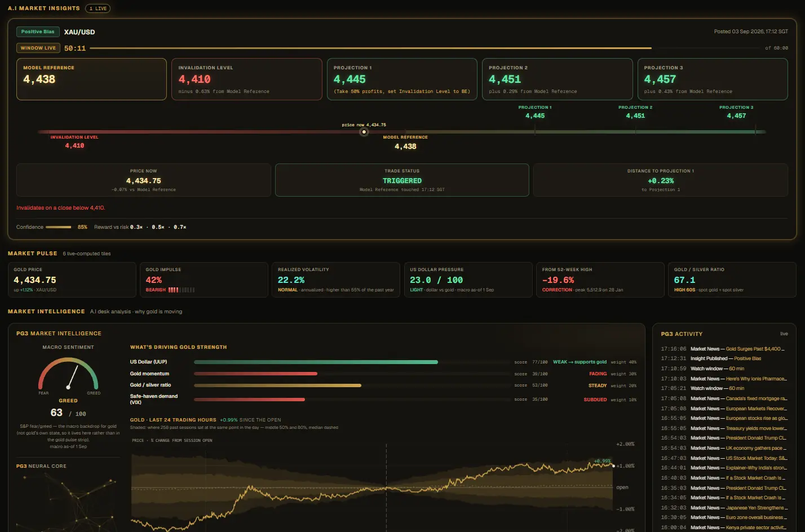Image resolution: width=805 pixels, height=532 pixels.
Task: Open the 17:05:21 Watch window entry
Action: (724, 388)
